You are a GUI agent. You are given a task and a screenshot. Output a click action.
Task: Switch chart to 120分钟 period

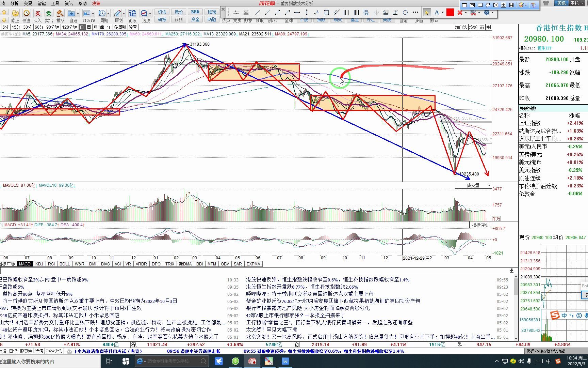[x=69, y=27]
